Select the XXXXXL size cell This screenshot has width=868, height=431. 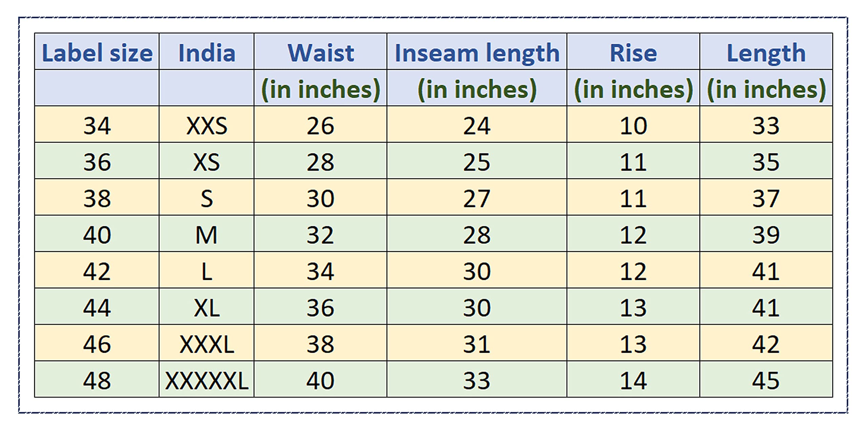206,380
